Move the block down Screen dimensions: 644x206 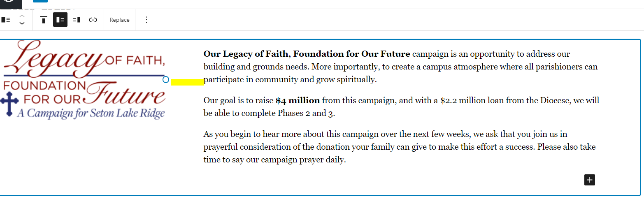(22, 23)
